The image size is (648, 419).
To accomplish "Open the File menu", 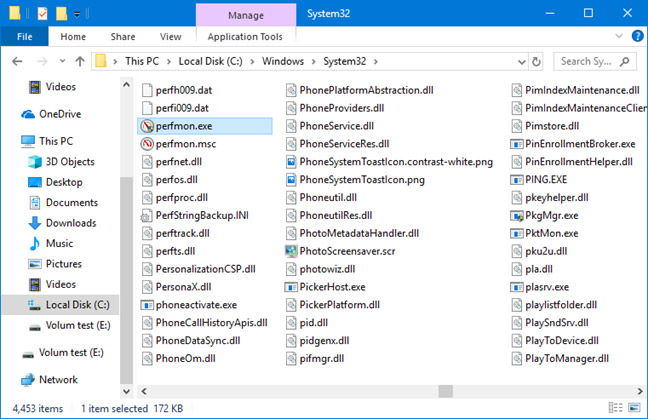I will coord(25,36).
